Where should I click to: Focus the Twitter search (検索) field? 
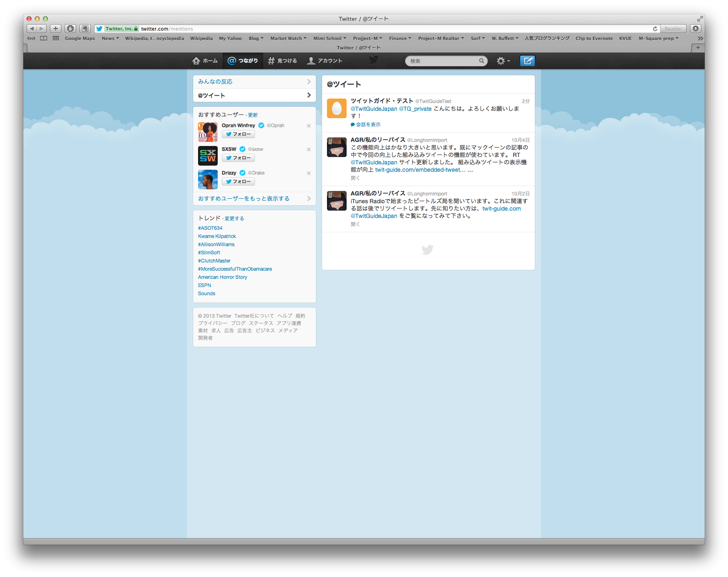446,61
